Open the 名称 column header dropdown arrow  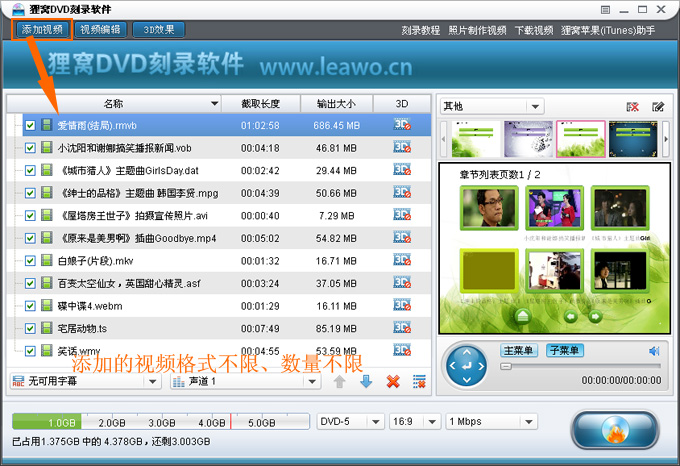214,104
